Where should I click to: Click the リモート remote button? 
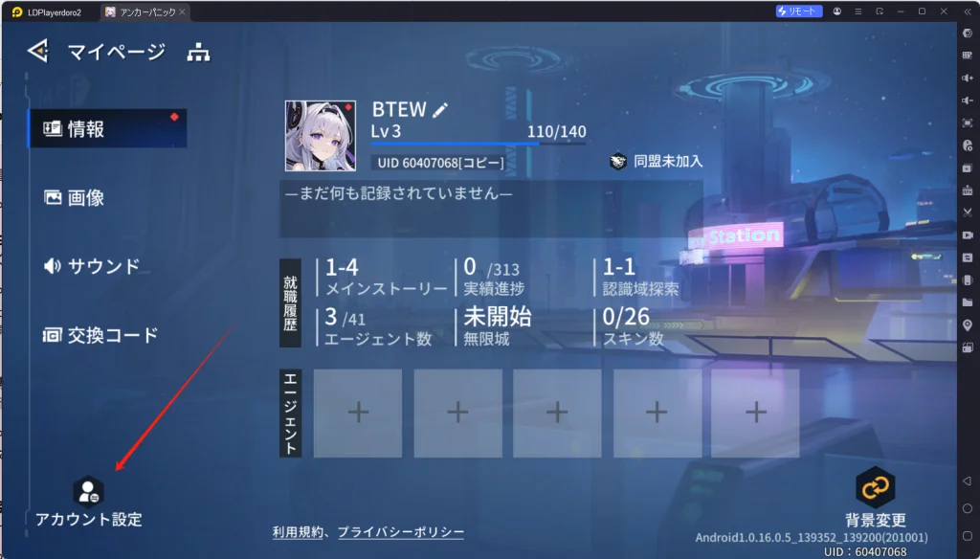tap(799, 11)
